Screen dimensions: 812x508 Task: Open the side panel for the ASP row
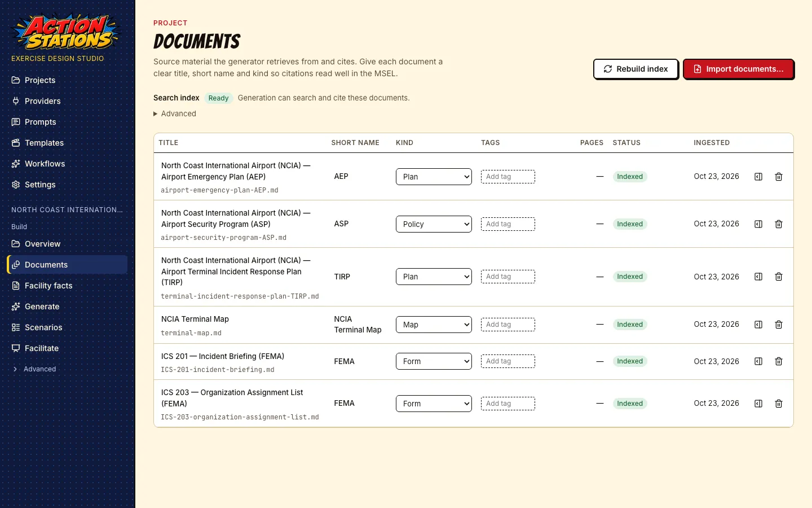(758, 224)
